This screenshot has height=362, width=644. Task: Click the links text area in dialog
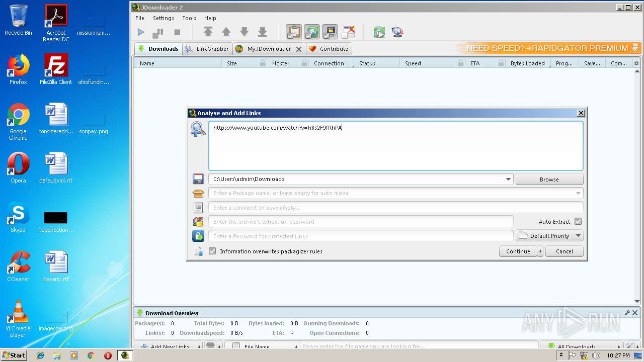pyautogui.click(x=396, y=146)
